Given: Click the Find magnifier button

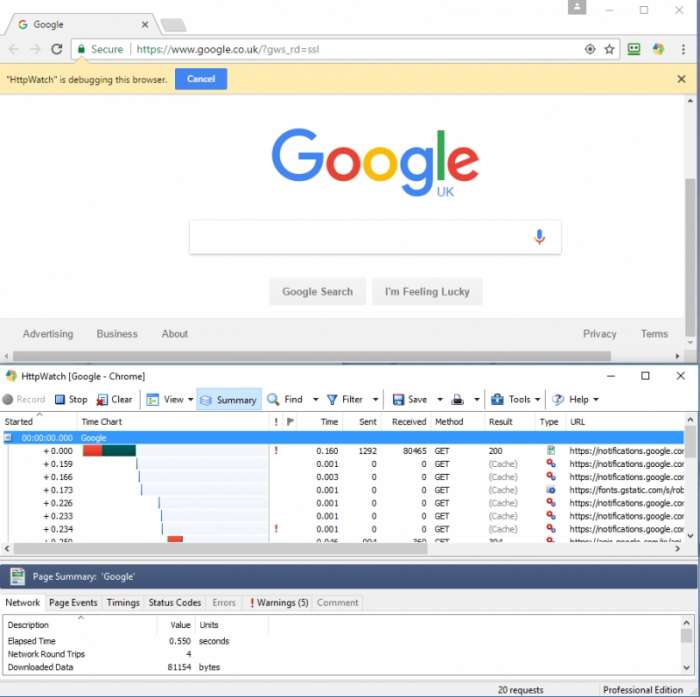Looking at the screenshot, I should click(x=285, y=399).
